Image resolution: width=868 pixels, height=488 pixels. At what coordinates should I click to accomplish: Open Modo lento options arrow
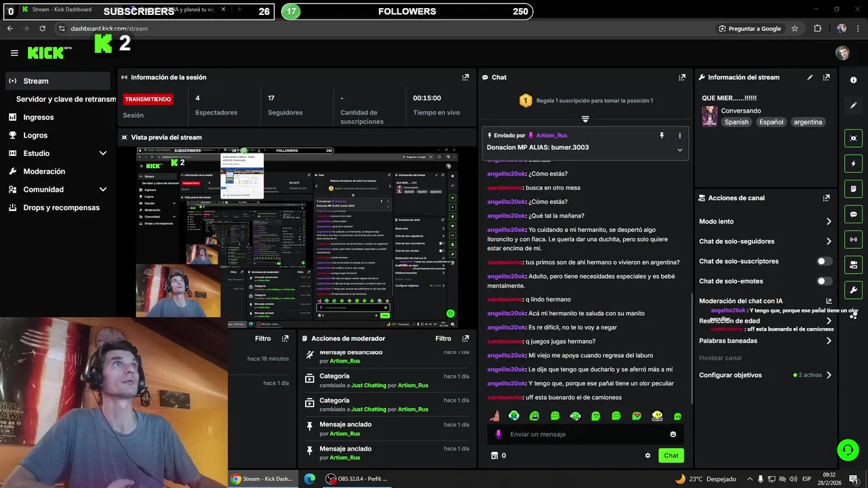pyautogui.click(x=829, y=222)
